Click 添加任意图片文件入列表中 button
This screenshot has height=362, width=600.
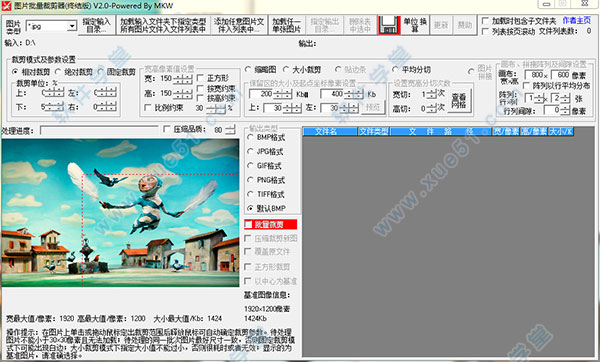tap(239, 25)
